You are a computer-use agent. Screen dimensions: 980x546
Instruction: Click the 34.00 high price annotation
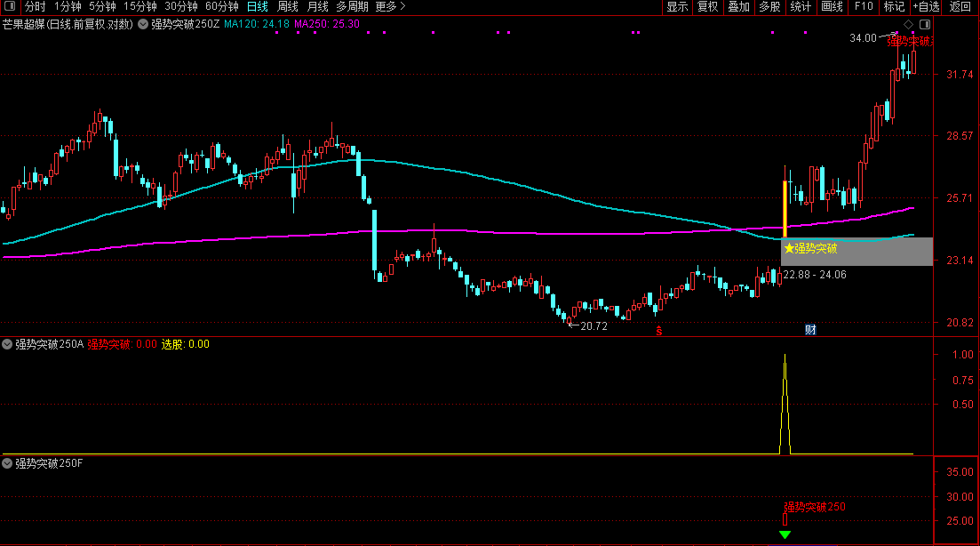(863, 38)
